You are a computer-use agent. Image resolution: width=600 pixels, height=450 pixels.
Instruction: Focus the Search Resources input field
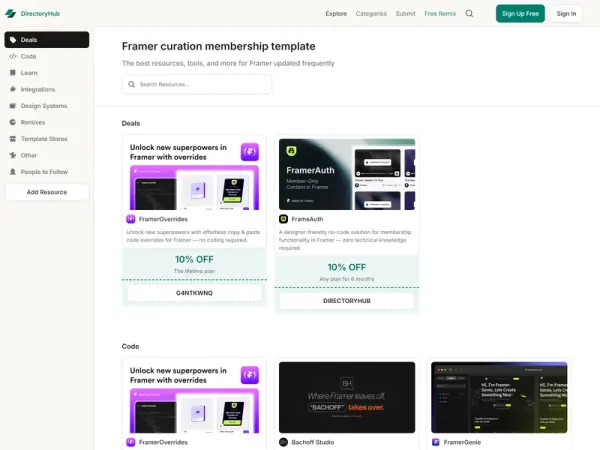pyautogui.click(x=197, y=84)
